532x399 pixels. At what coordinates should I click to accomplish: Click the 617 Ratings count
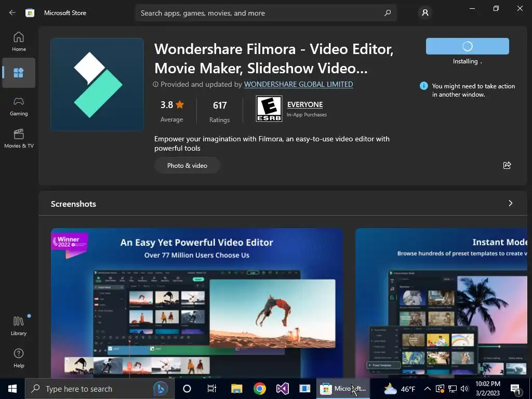(x=220, y=111)
